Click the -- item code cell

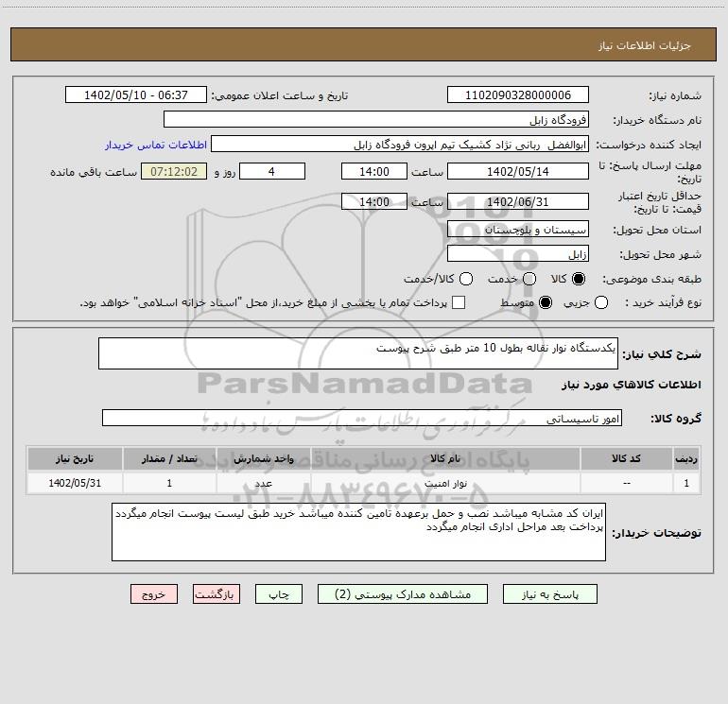626,483
